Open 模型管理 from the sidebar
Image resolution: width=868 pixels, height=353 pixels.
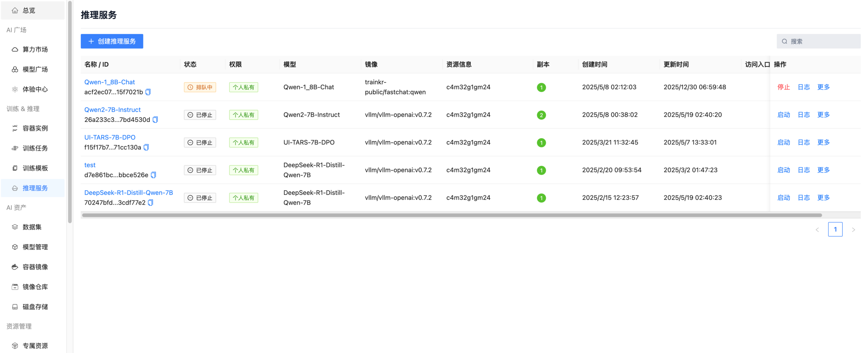coord(35,247)
